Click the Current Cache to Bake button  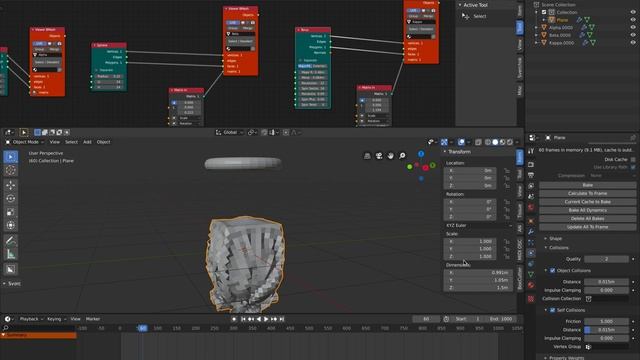587,202
